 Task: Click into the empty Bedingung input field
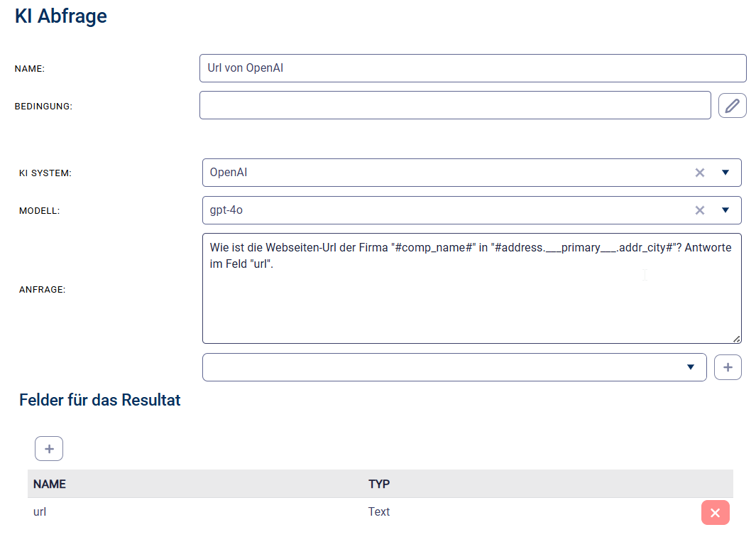tap(454, 105)
